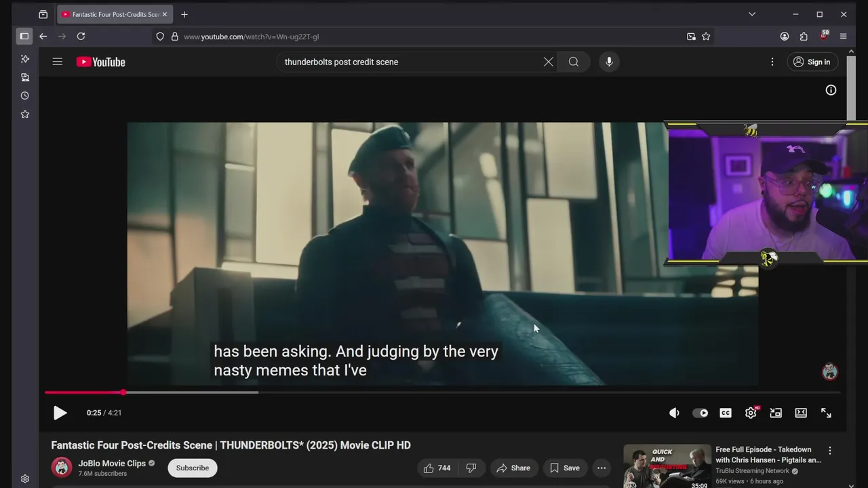This screenshot has height=488, width=868.
Task: Open YouTube settings three-dot menu
Action: 772,62
